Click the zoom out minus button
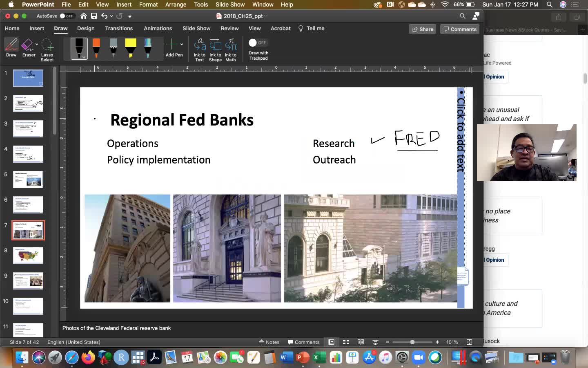This screenshot has height=368, width=588. [x=388, y=342]
